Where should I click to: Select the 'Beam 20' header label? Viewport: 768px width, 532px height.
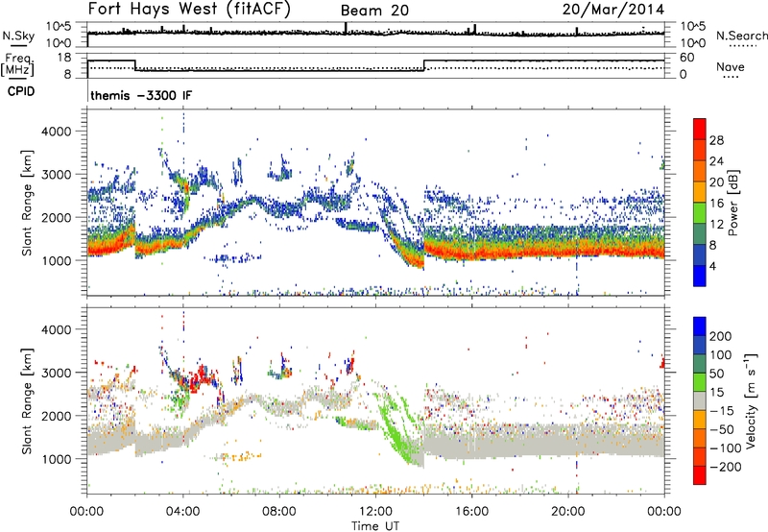click(x=374, y=11)
